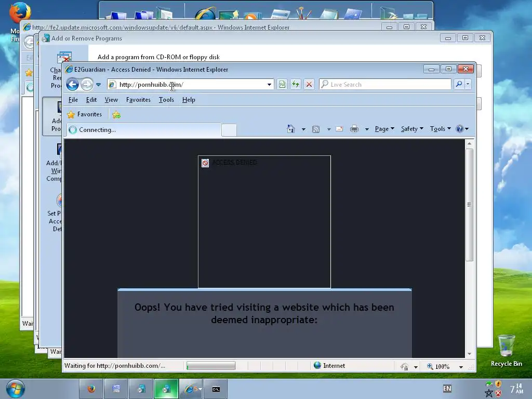Screen dimensions: 532x399
Task: Expand the Feeds dropdown arrow
Action: point(329,129)
